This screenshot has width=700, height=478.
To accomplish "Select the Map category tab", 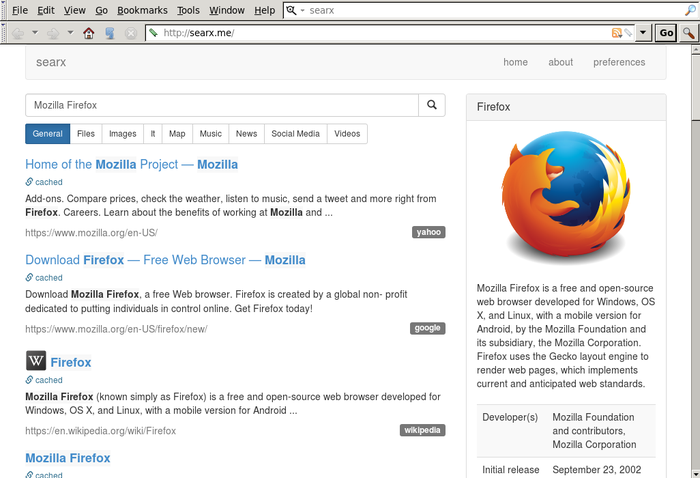I will [177, 134].
